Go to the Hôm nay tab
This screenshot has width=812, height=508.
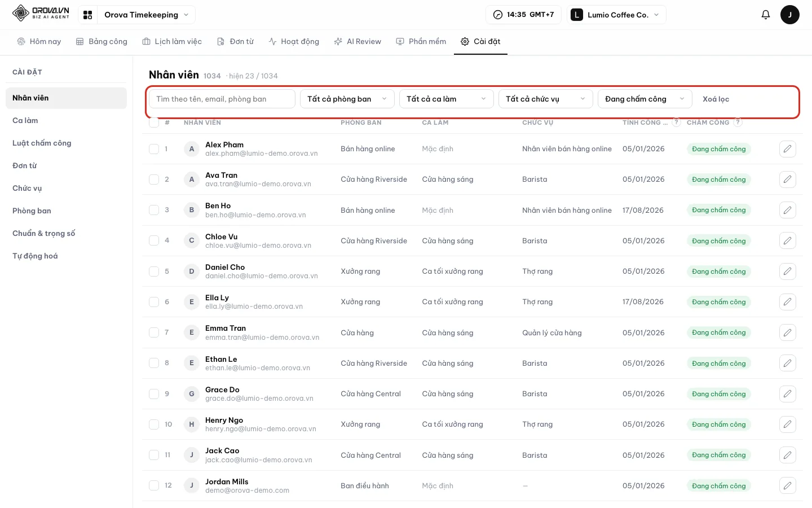39,41
